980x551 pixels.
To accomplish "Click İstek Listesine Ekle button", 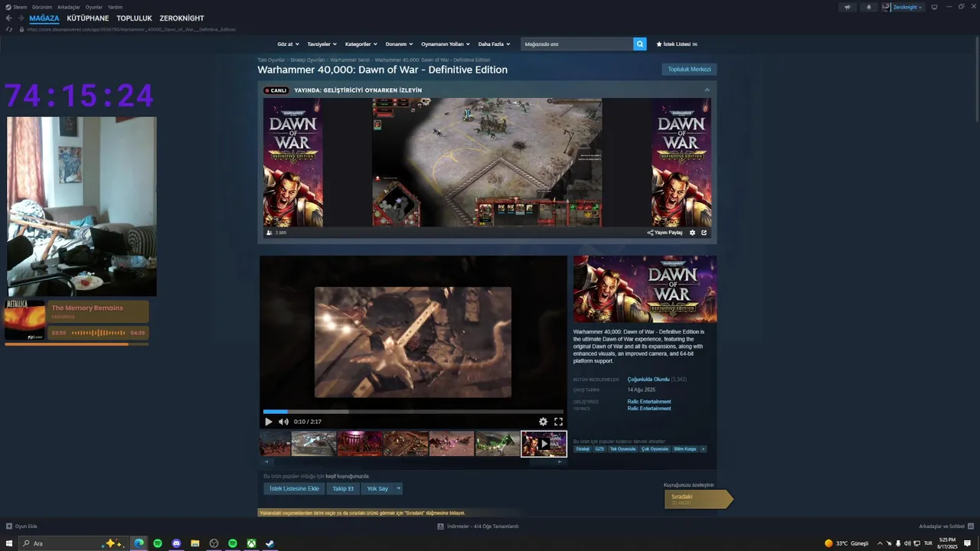I will (x=294, y=489).
